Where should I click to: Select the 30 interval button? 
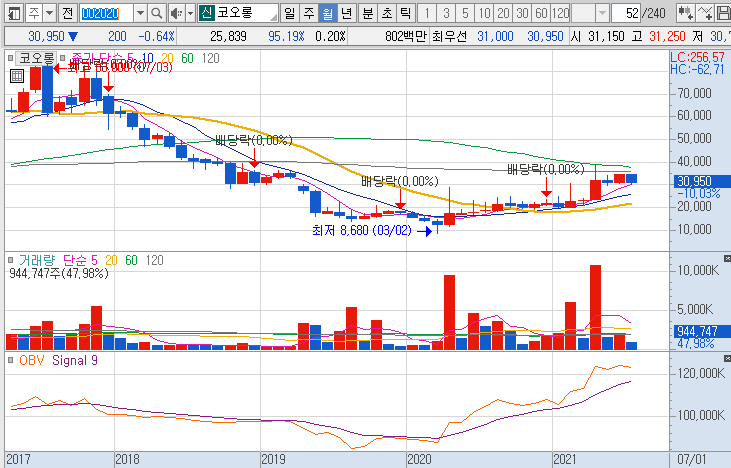[x=523, y=13]
